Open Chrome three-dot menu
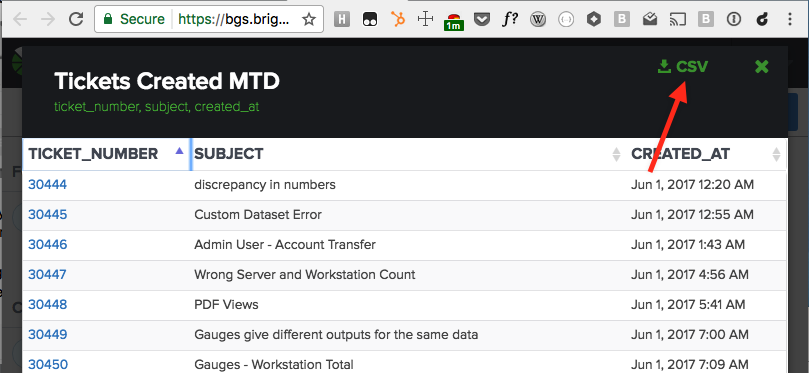 click(x=790, y=20)
